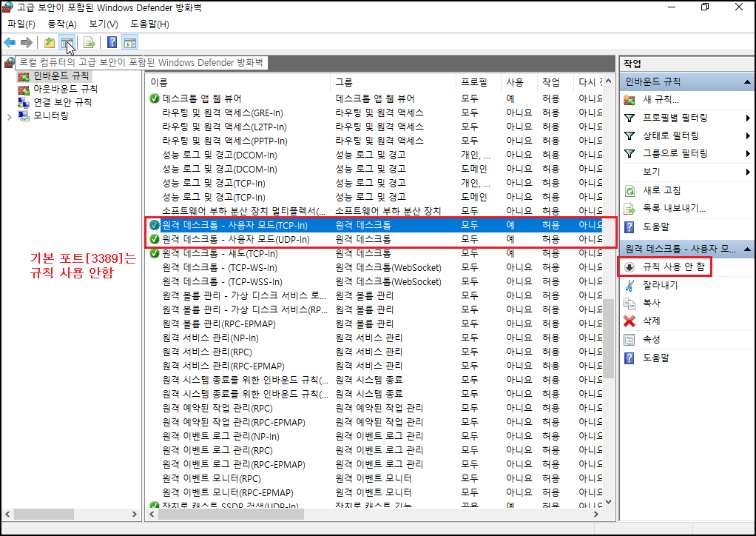Click 새 규칙... action link

click(661, 100)
